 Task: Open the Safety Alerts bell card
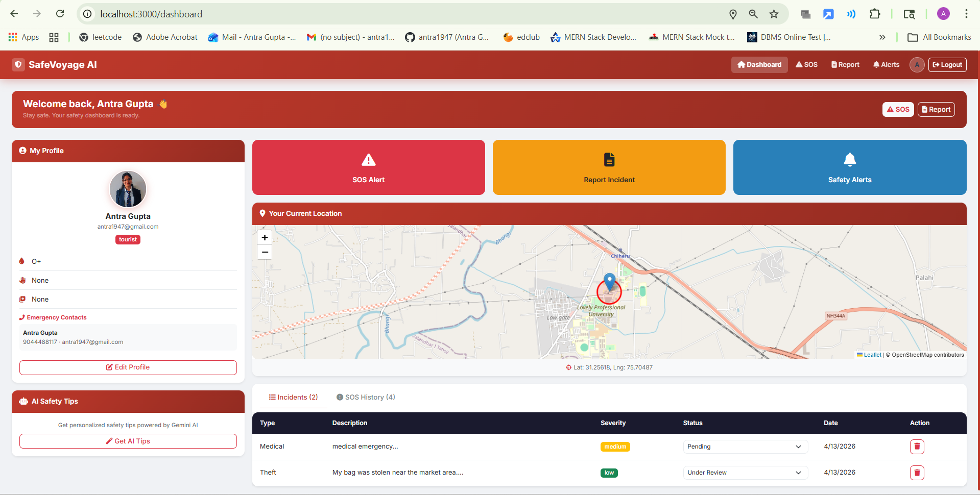(849, 167)
